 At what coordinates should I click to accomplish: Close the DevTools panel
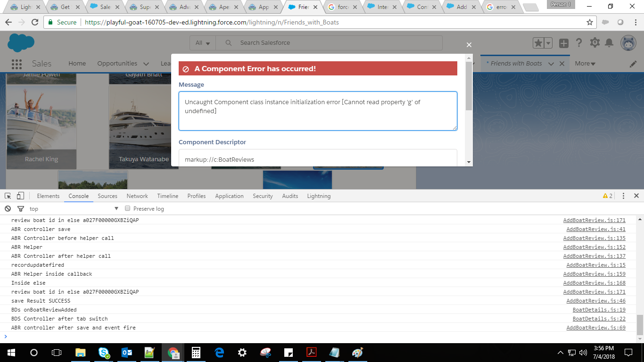pyautogui.click(x=636, y=196)
